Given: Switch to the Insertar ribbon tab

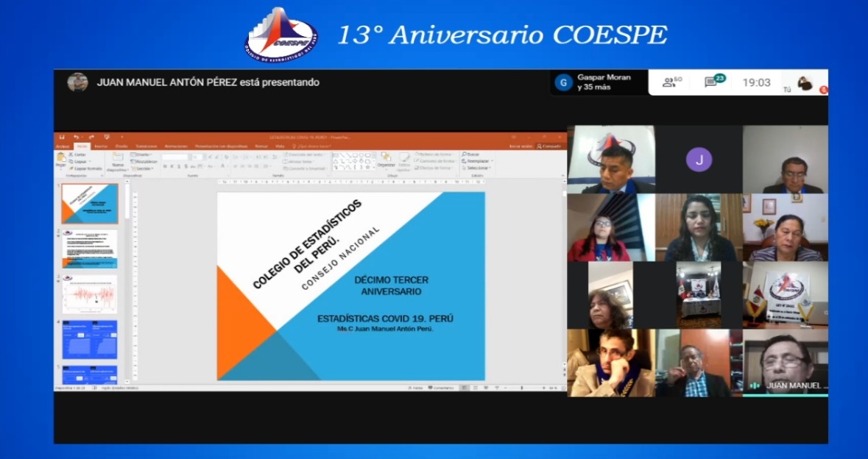Looking at the screenshot, I should (100, 146).
